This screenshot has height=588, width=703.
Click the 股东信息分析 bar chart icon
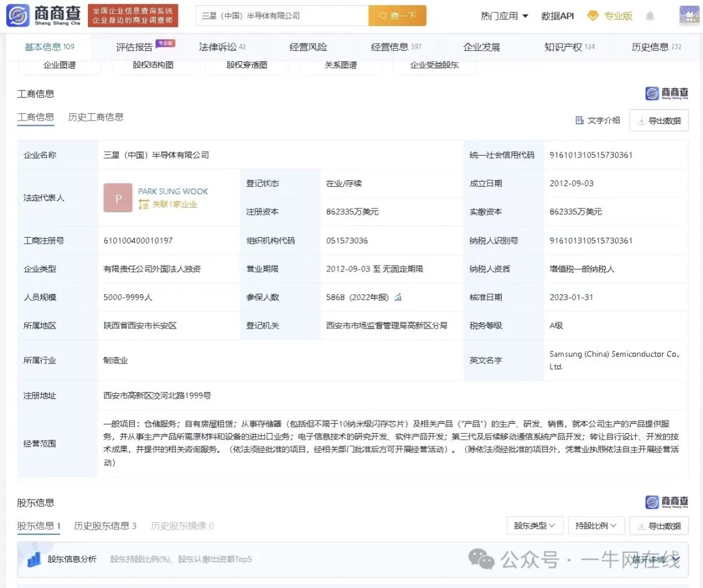[x=34, y=559]
